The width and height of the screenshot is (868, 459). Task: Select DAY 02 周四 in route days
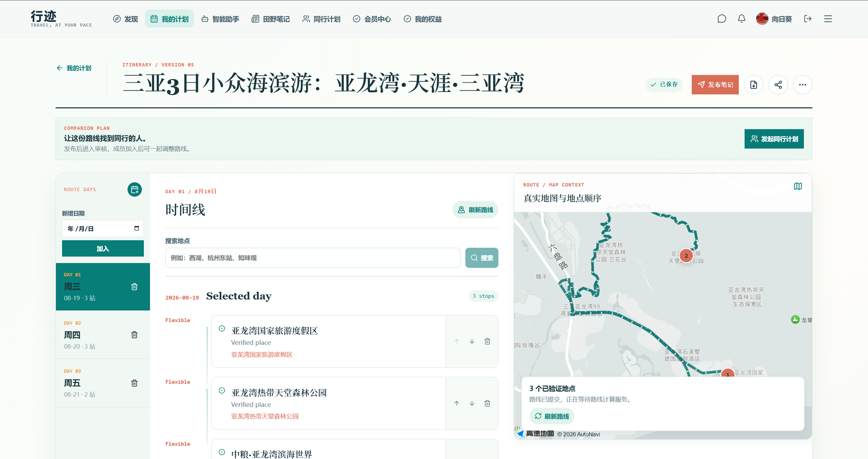(x=103, y=335)
